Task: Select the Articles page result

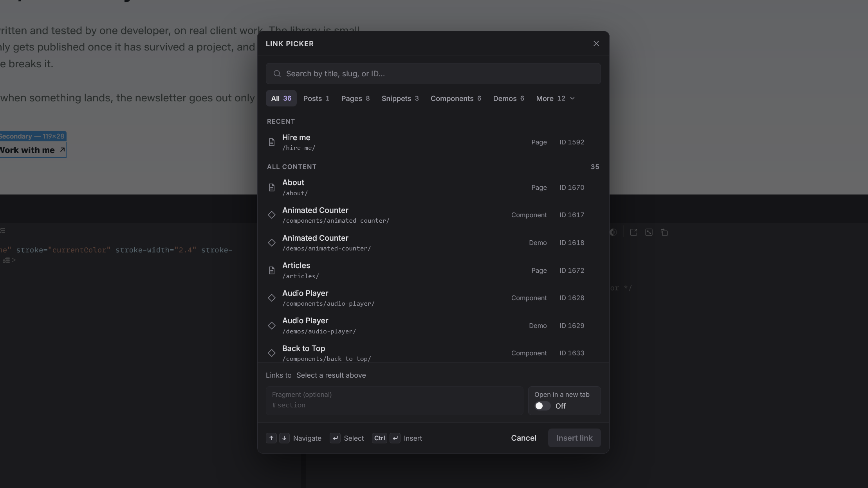Action: coord(433,270)
